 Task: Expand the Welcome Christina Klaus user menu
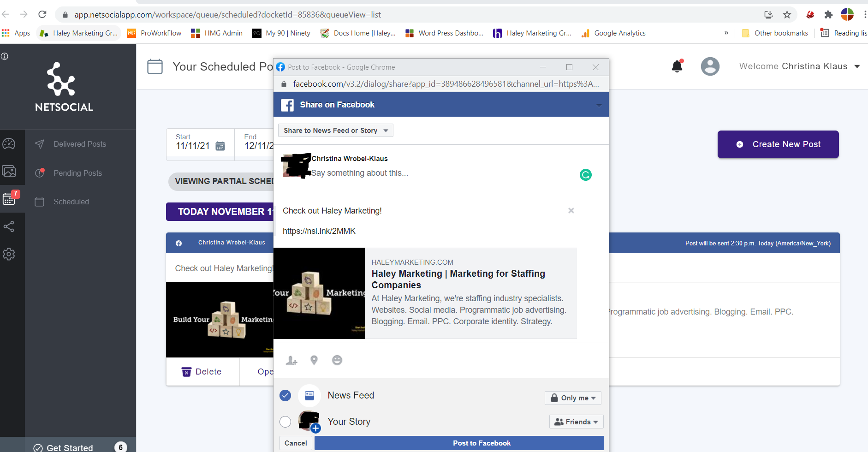pos(800,66)
